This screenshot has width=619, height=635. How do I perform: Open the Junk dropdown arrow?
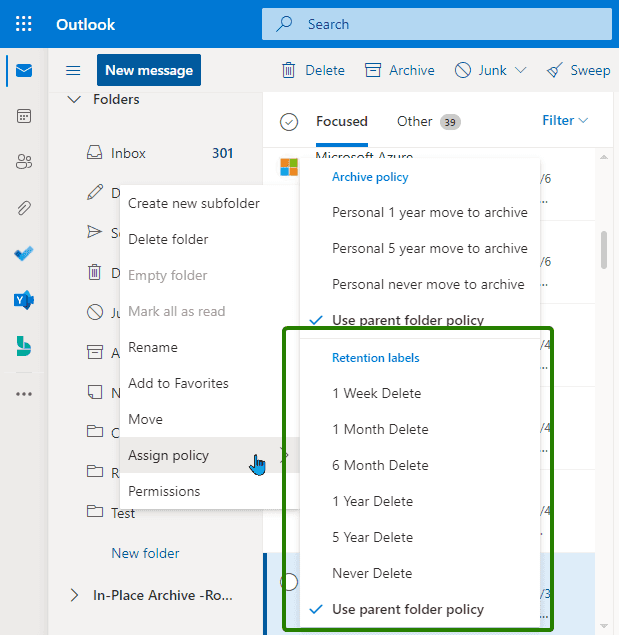pyautogui.click(x=520, y=70)
